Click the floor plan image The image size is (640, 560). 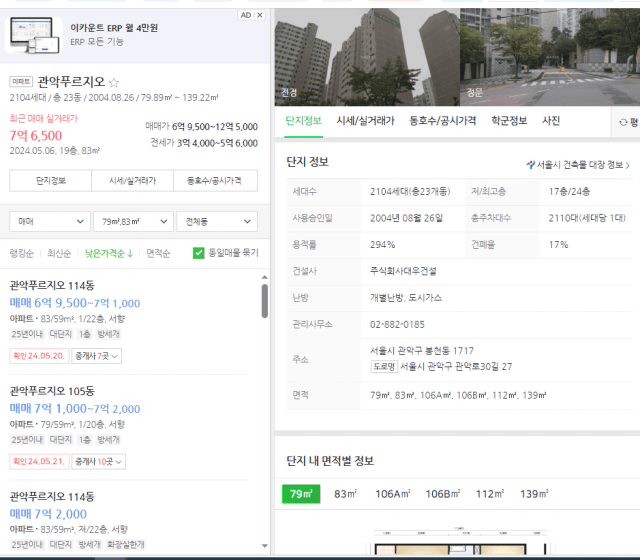click(460, 541)
